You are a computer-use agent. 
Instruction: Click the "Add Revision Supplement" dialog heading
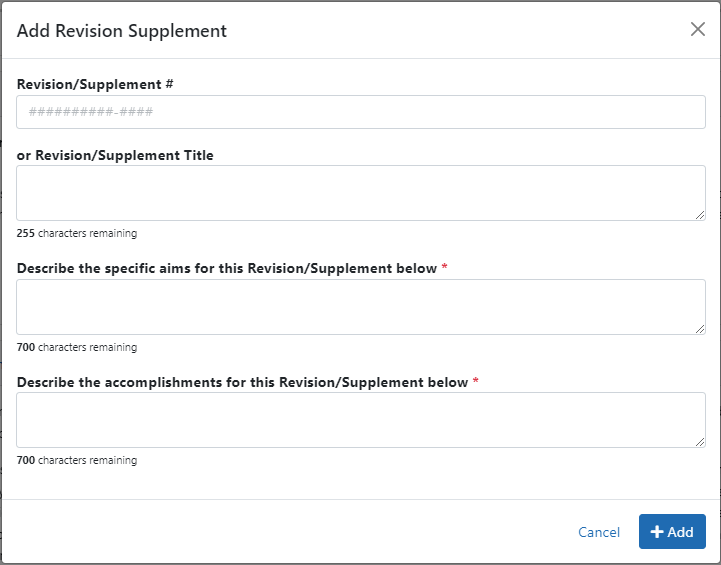click(x=122, y=31)
